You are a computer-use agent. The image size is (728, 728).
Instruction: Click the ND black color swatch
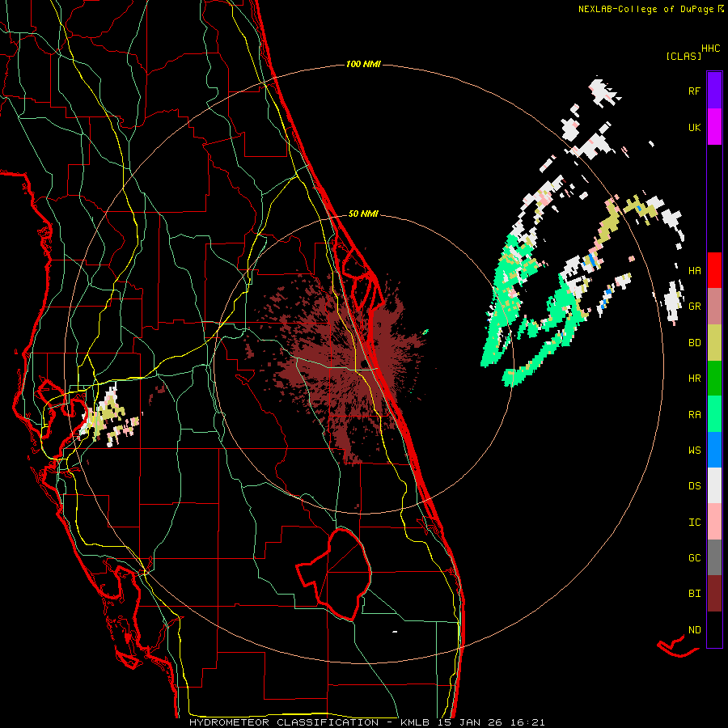coord(714,629)
